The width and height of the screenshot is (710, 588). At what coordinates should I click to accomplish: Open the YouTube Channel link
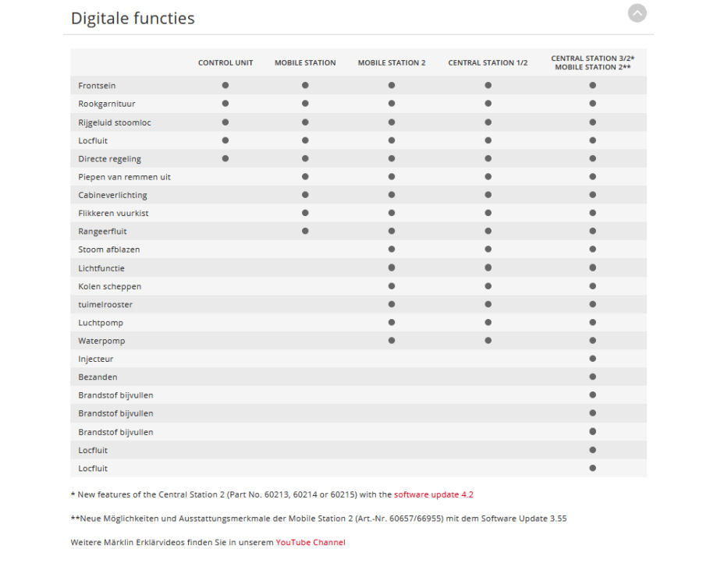(311, 542)
